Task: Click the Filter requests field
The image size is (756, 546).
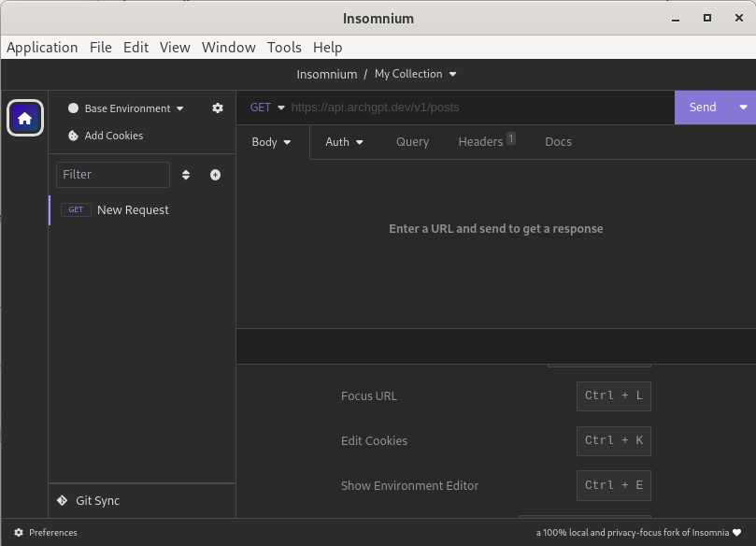Action: pos(113,175)
